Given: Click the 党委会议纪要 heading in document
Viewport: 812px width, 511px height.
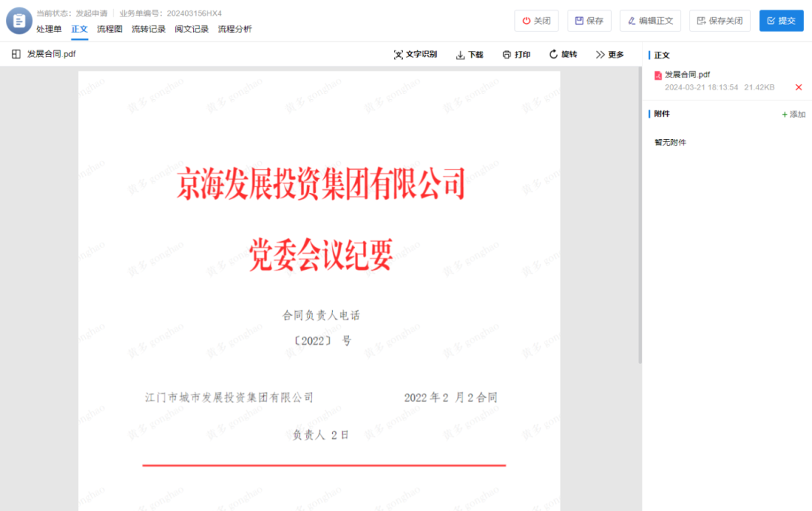Looking at the screenshot, I should [x=321, y=255].
